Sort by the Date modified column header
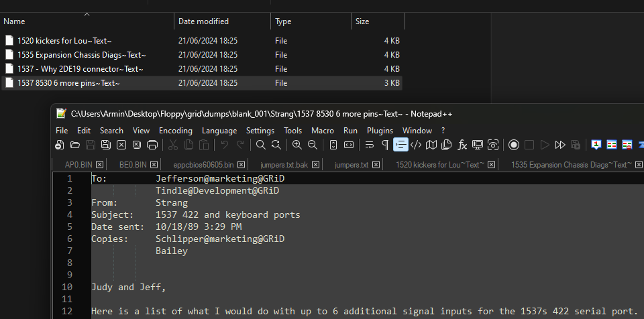 [203, 21]
